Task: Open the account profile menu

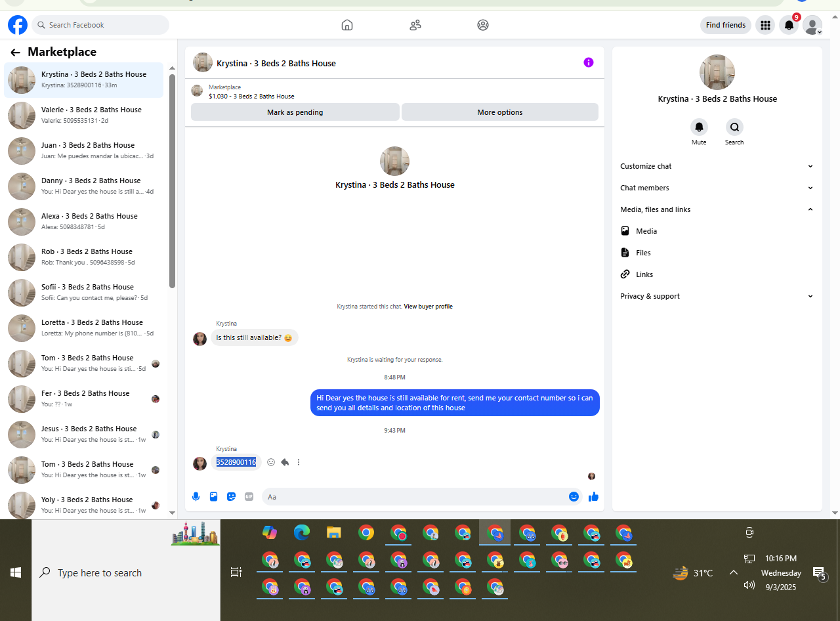Action: tap(812, 25)
